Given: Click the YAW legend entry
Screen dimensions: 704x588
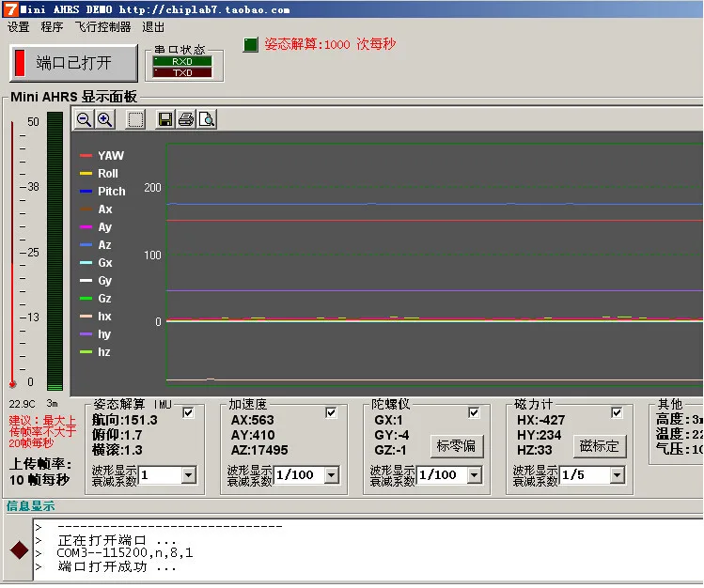Looking at the screenshot, I should [102, 156].
